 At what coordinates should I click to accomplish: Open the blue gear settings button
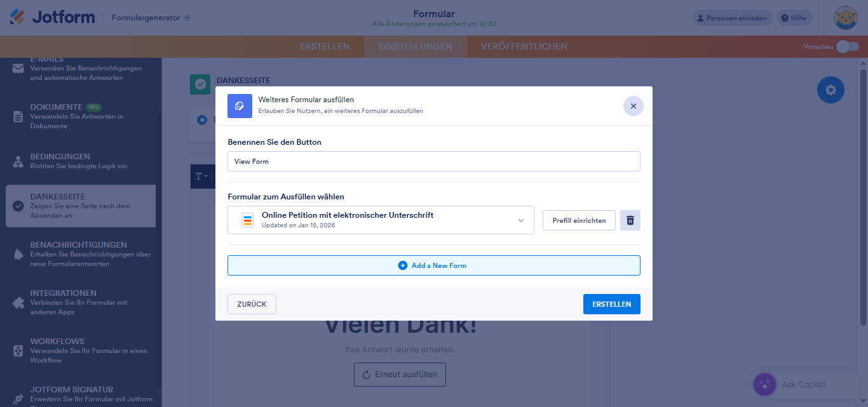click(831, 90)
